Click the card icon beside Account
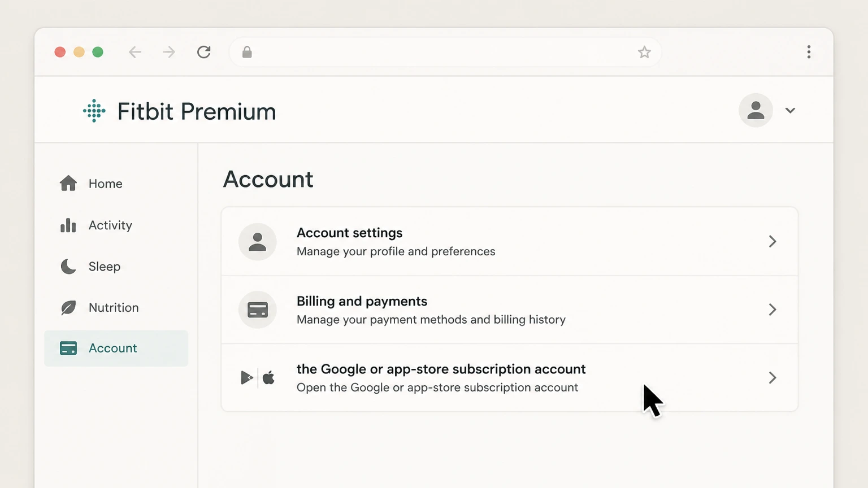The image size is (868, 488). pyautogui.click(x=68, y=348)
